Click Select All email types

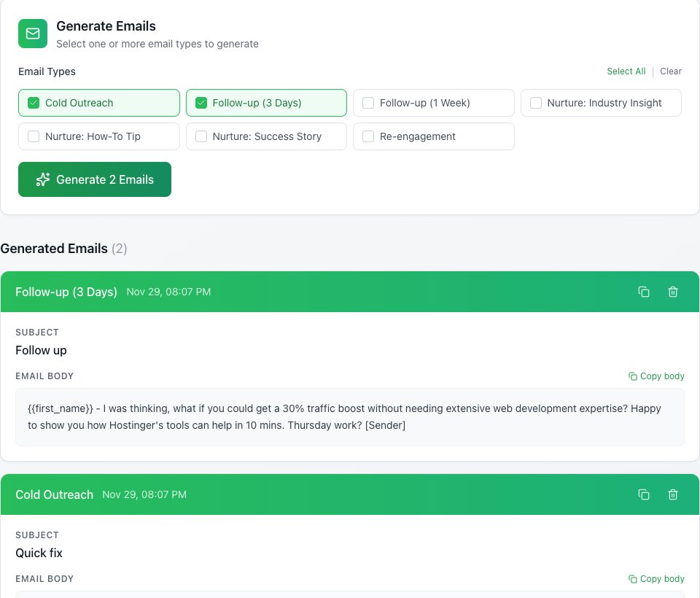point(626,71)
